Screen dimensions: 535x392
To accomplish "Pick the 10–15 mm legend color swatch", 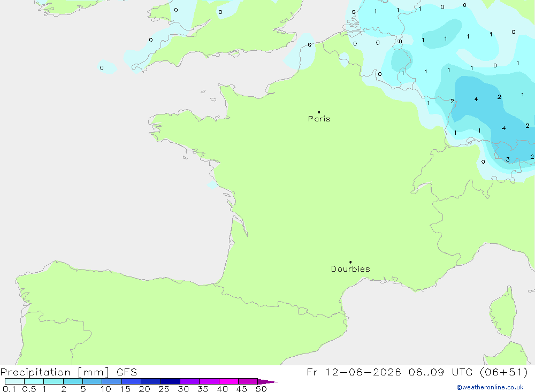I will [x=112, y=381].
